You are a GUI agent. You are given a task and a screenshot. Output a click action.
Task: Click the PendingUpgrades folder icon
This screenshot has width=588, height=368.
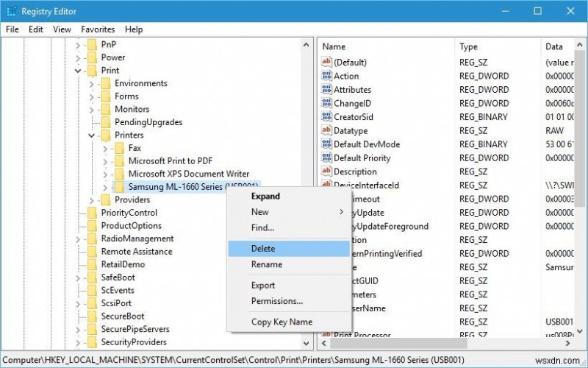tap(106, 122)
